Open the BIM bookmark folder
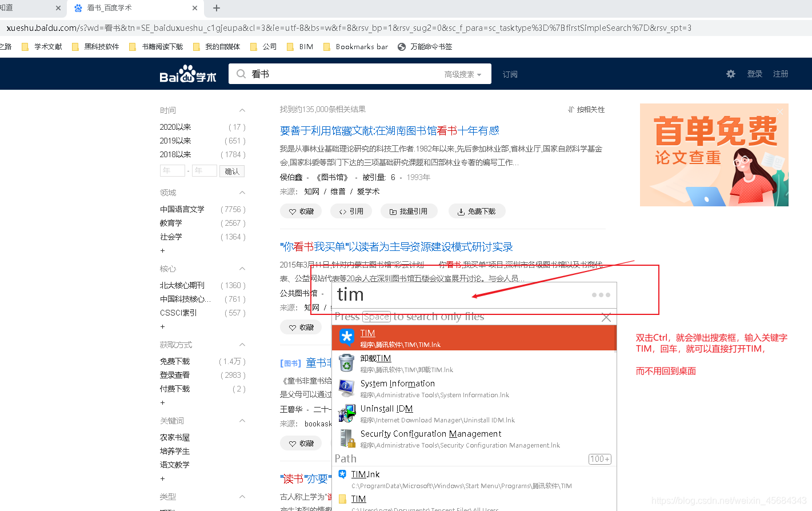 click(300, 47)
